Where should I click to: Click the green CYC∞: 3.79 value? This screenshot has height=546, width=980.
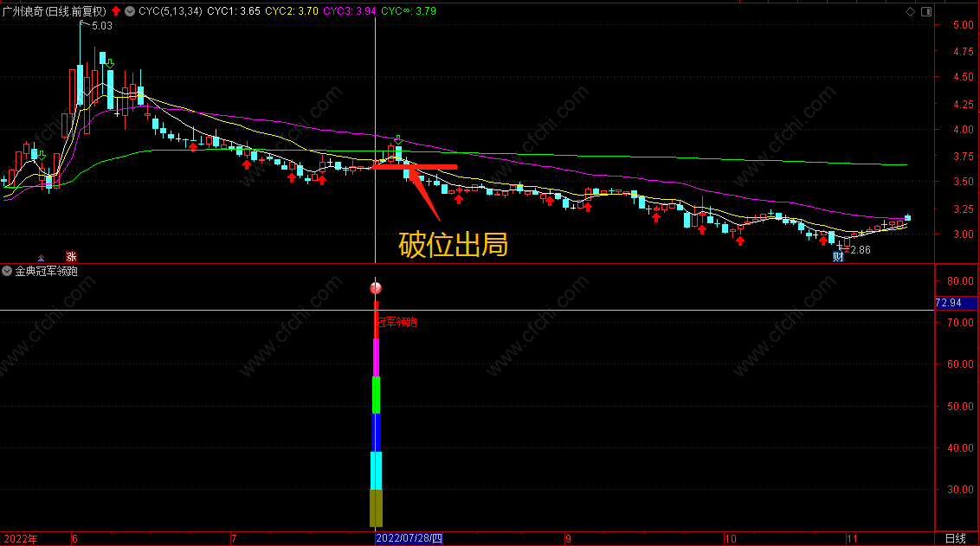click(x=409, y=11)
